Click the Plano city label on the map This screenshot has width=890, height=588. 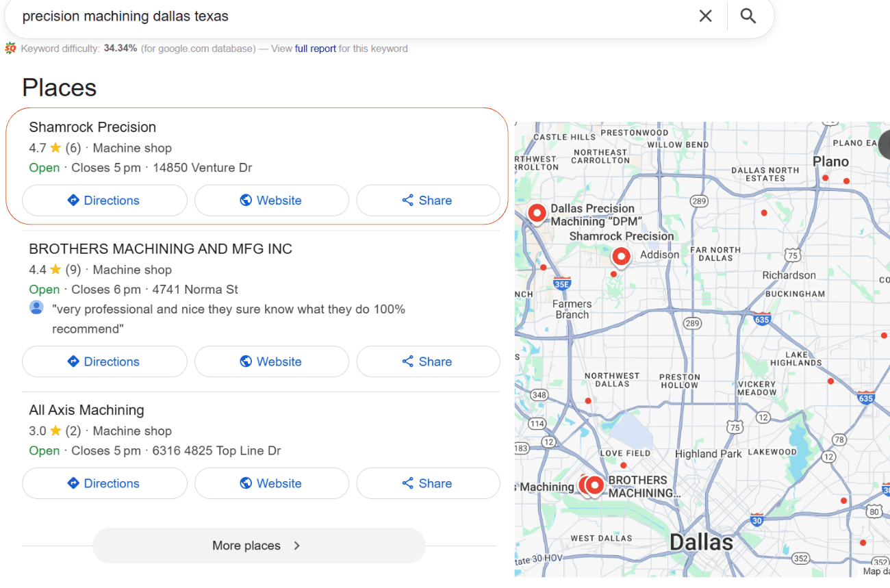[830, 162]
